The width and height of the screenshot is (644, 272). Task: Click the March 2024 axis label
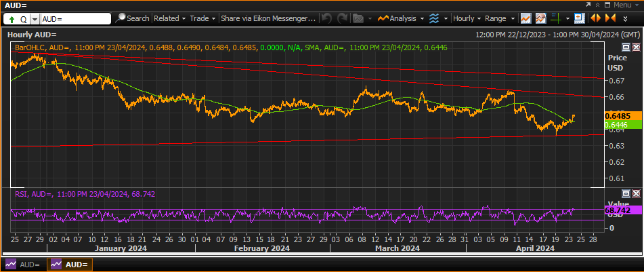pos(398,248)
